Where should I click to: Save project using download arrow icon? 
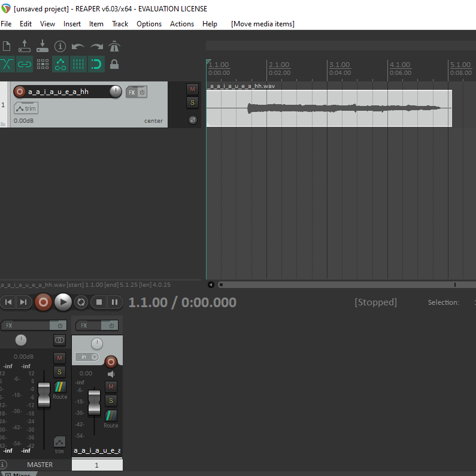pos(43,46)
